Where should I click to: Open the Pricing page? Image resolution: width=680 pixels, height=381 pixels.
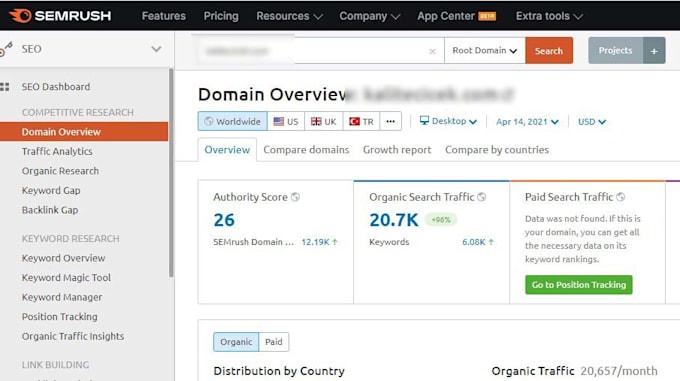[221, 16]
